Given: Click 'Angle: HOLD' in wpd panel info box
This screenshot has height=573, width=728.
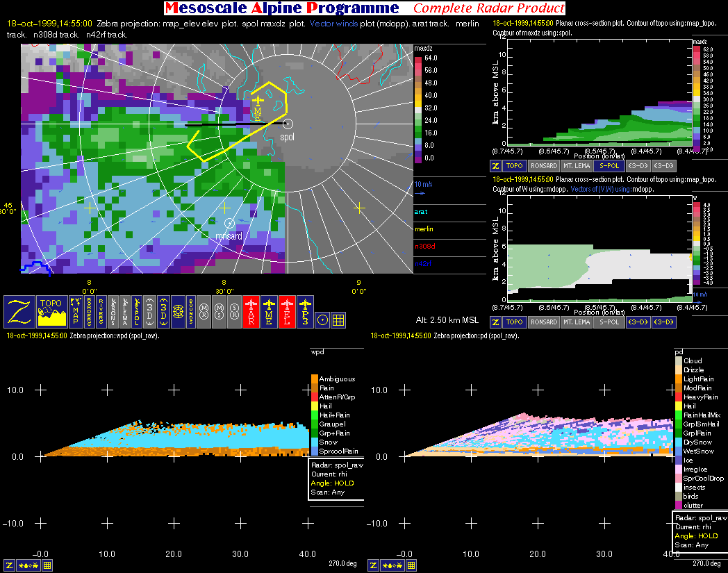Looking at the screenshot, I should [x=333, y=483].
